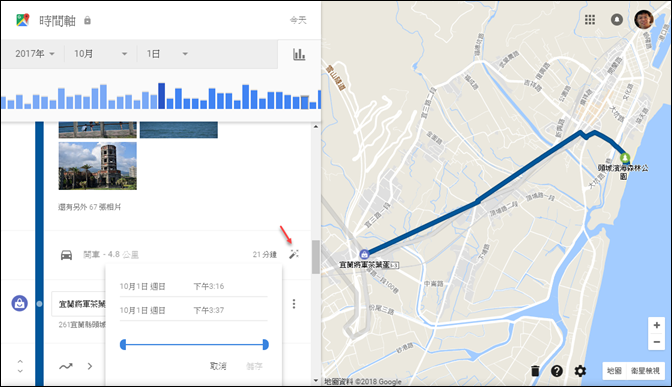Click the down arrow expand stepper
The image size is (672, 387).
tap(20, 371)
